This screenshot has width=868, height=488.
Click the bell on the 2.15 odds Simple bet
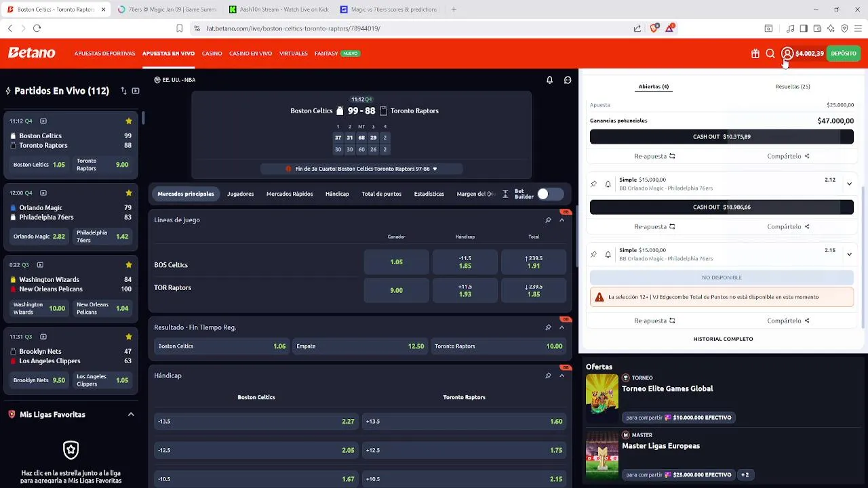(608, 254)
